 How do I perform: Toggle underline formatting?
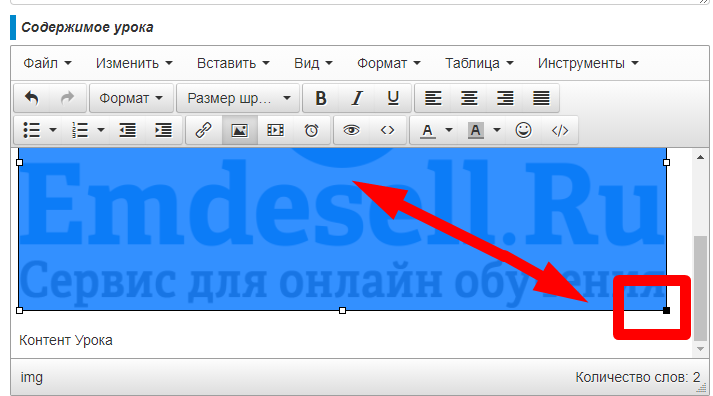pos(393,98)
